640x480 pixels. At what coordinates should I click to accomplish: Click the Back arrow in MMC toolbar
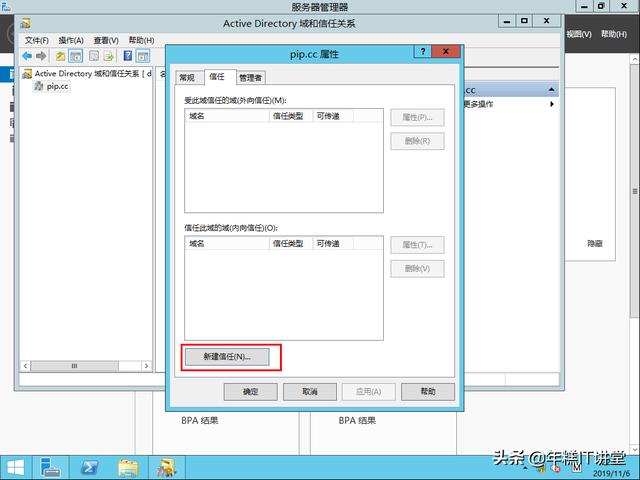(x=27, y=56)
